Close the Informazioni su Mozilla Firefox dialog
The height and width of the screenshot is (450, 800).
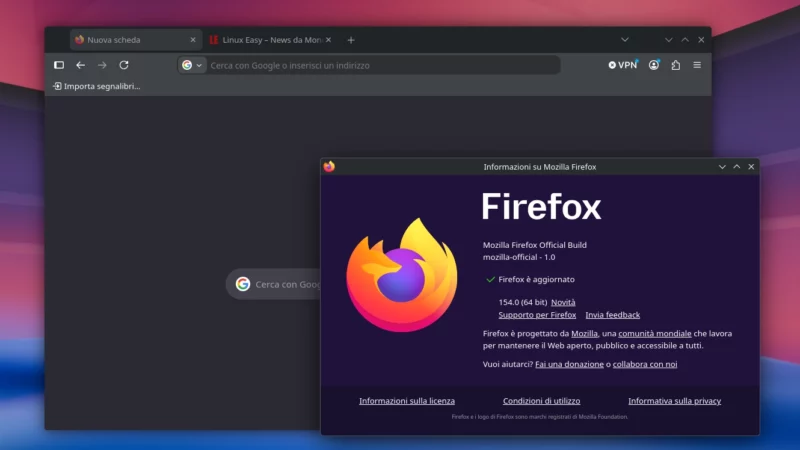751,167
